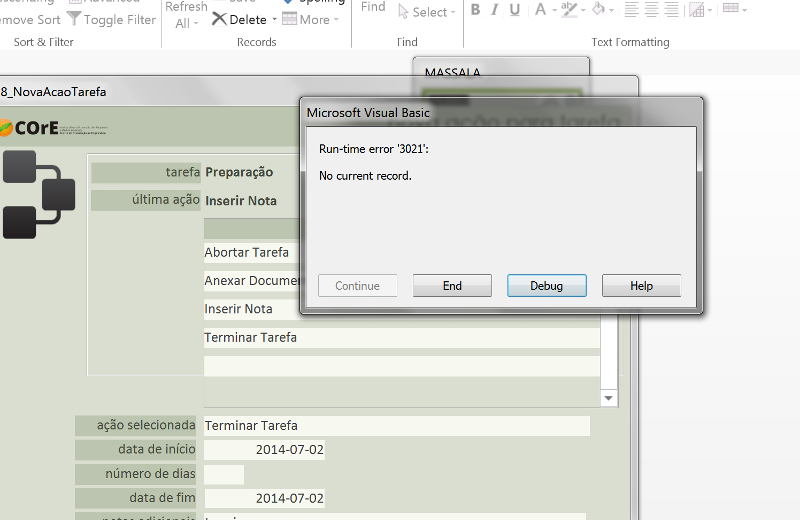Open gridlines dropdown arrow
800x520 pixels.
click(x=710, y=10)
